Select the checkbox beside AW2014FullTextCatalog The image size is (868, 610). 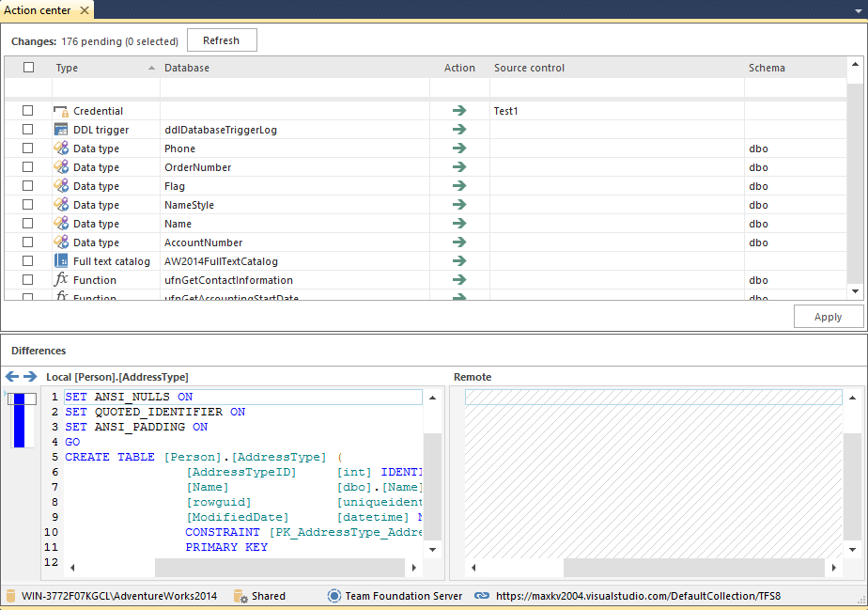click(x=27, y=260)
